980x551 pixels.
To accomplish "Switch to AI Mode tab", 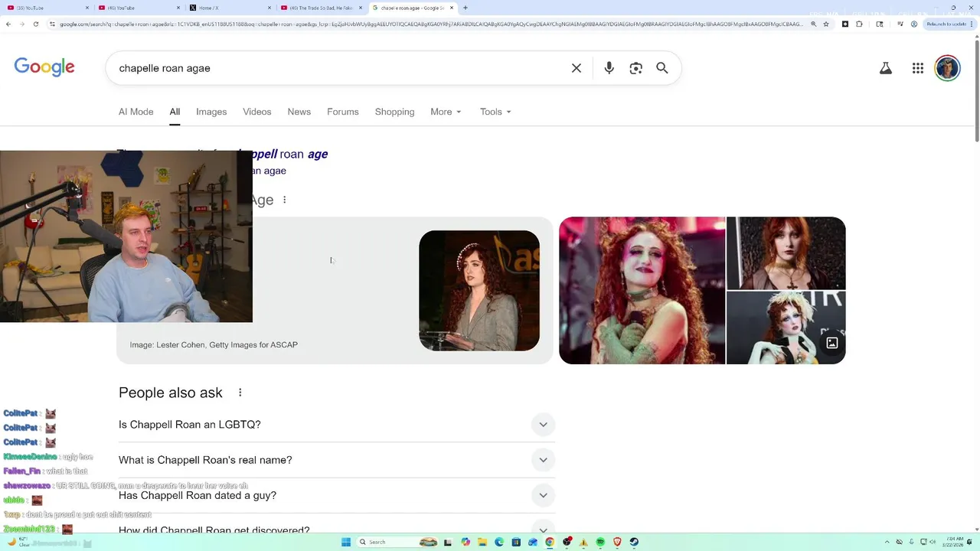I will pyautogui.click(x=136, y=112).
